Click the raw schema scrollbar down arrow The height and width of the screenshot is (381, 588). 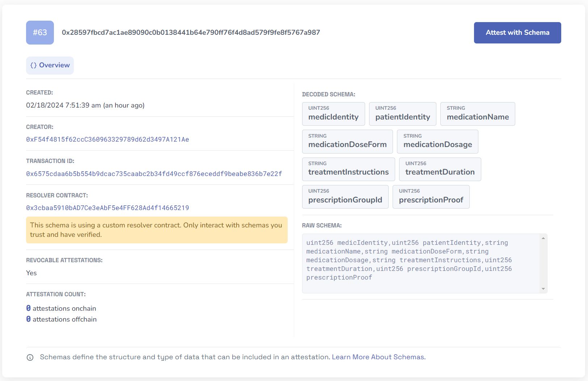tap(543, 289)
